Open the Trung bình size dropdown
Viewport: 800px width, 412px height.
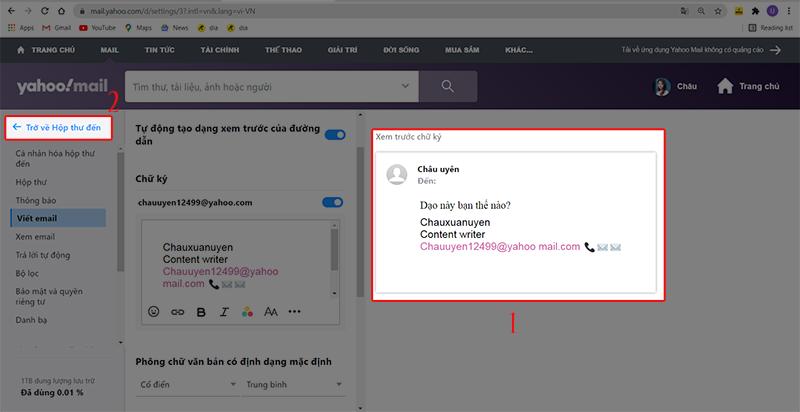click(x=294, y=384)
